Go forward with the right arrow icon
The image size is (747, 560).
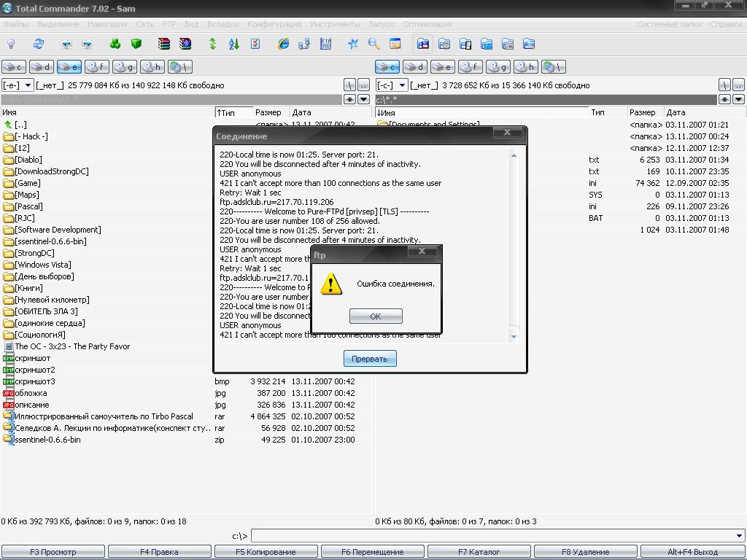coord(88,44)
